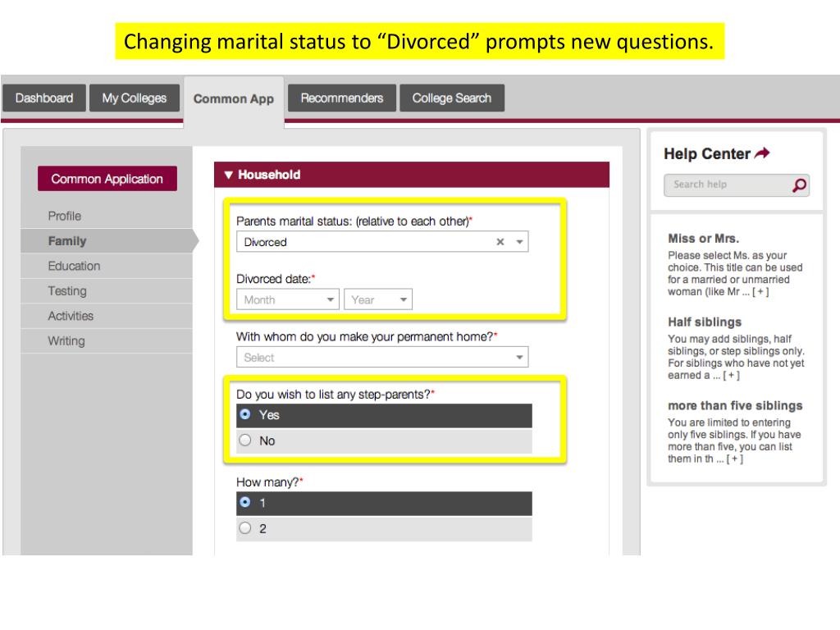Click the Household section header
840x630 pixels.
click(x=412, y=175)
